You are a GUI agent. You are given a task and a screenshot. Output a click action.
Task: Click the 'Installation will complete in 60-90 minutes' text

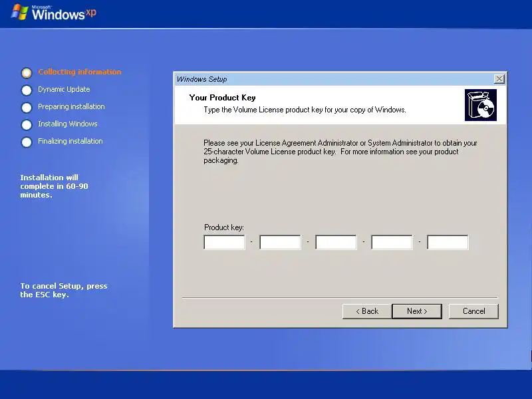click(54, 186)
